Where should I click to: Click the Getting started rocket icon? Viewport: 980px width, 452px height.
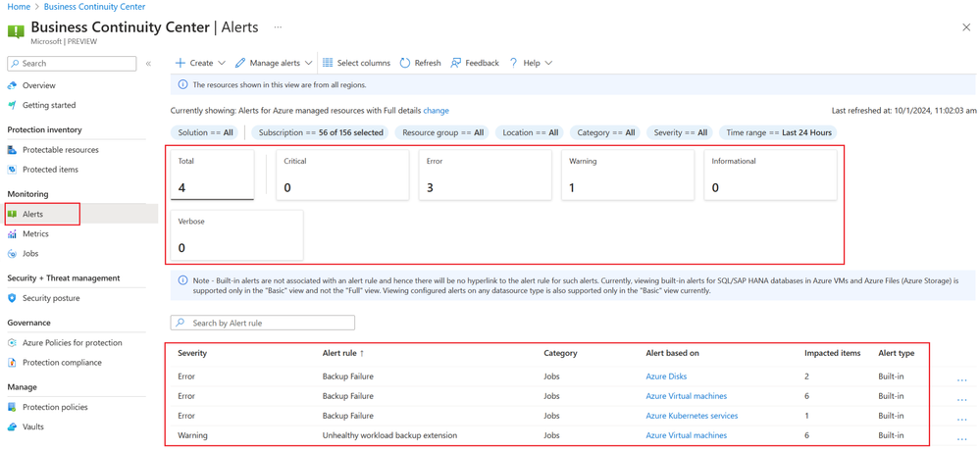12,106
